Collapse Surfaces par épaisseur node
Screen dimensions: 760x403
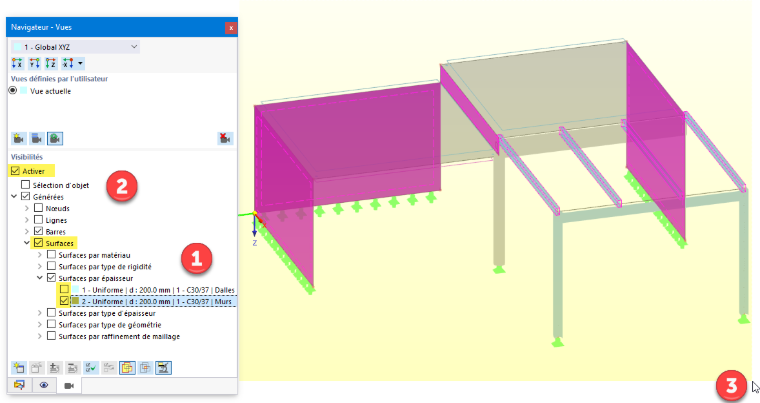coord(40,278)
